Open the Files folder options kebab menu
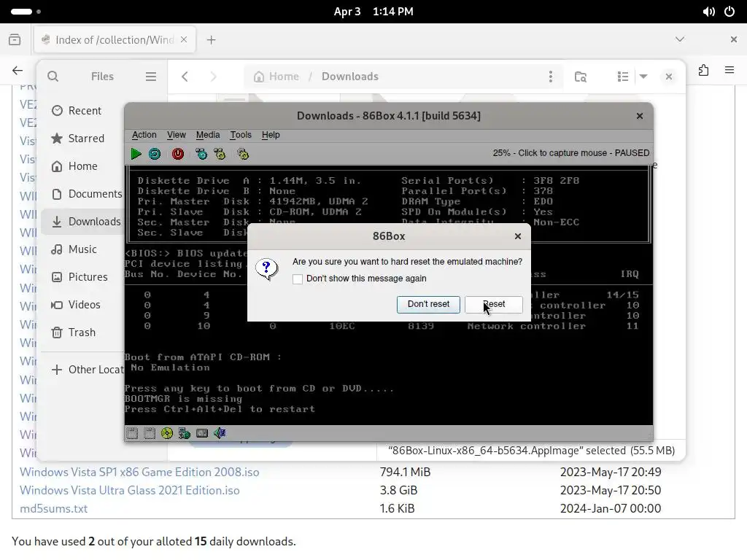 click(x=551, y=76)
